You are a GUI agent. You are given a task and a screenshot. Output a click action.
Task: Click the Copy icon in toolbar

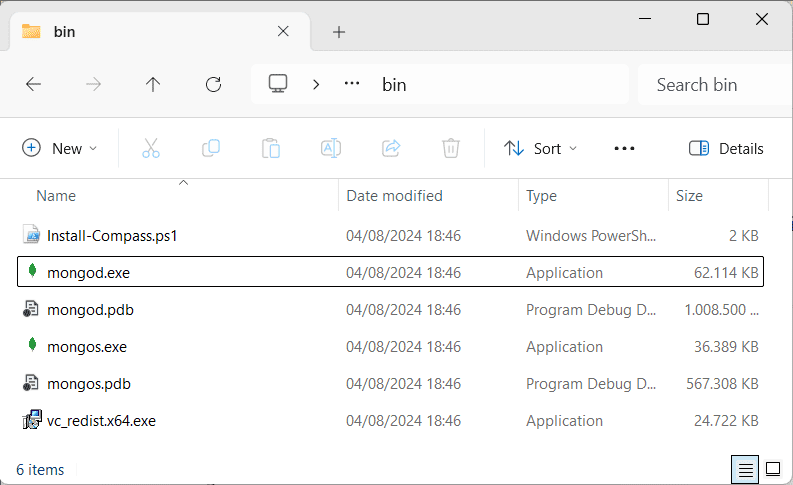coord(211,148)
